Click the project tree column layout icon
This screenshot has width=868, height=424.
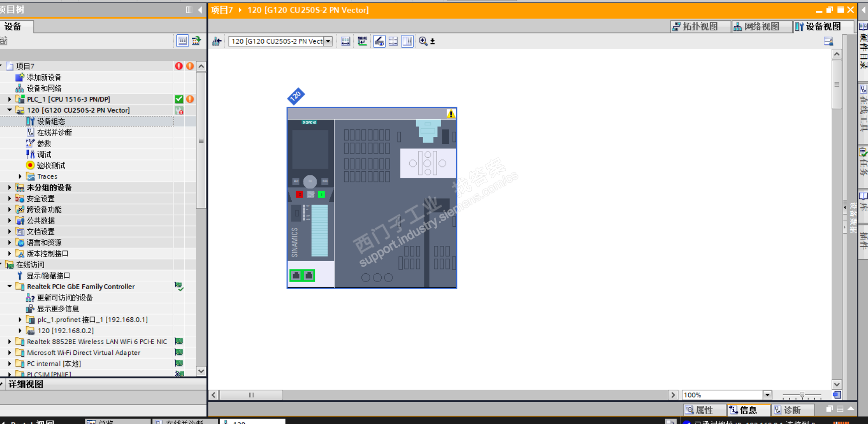(x=189, y=10)
